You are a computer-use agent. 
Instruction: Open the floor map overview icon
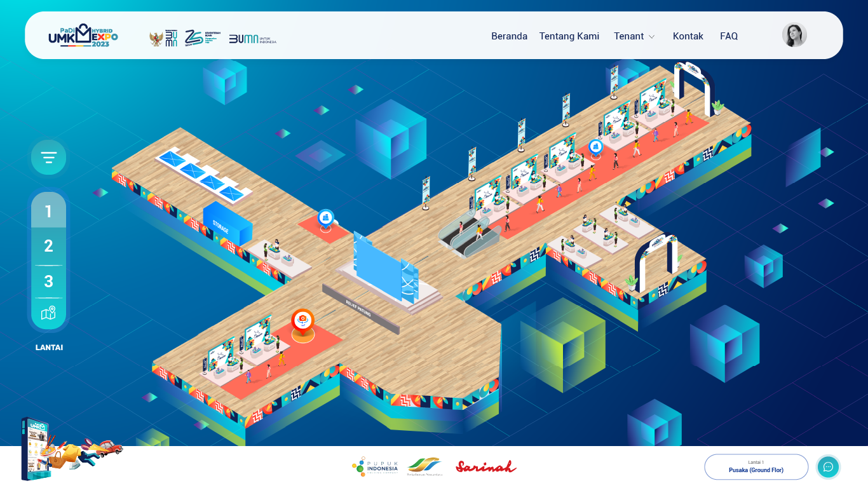[48, 313]
